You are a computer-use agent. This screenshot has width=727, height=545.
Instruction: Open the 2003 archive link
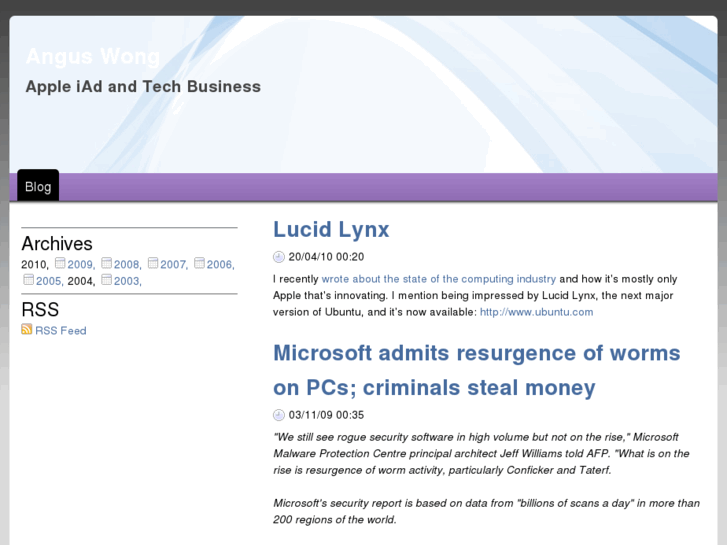128,281
